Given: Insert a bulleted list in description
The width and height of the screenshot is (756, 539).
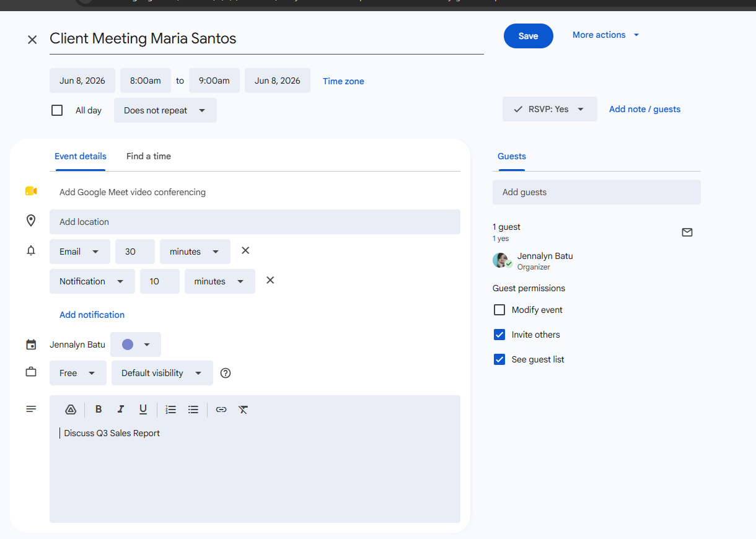Looking at the screenshot, I should (193, 410).
